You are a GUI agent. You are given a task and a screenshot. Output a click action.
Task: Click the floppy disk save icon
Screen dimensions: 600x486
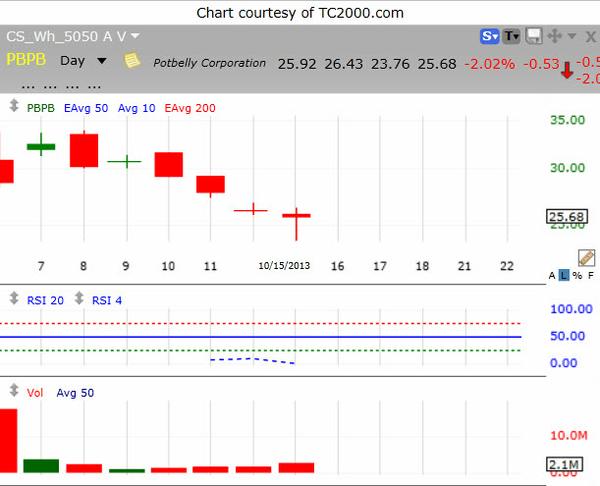click(534, 37)
